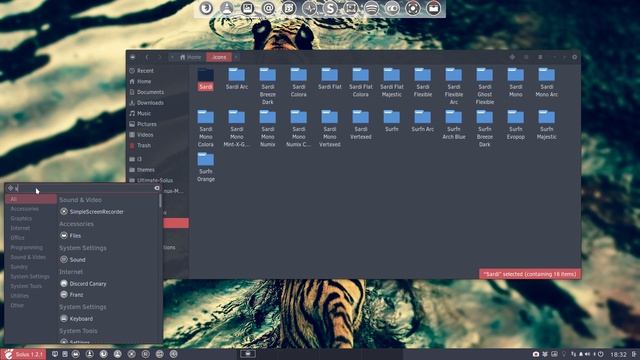This screenshot has width=640, height=360.
Task: Select the Surfn Majestic folder
Action: pos(547,125)
